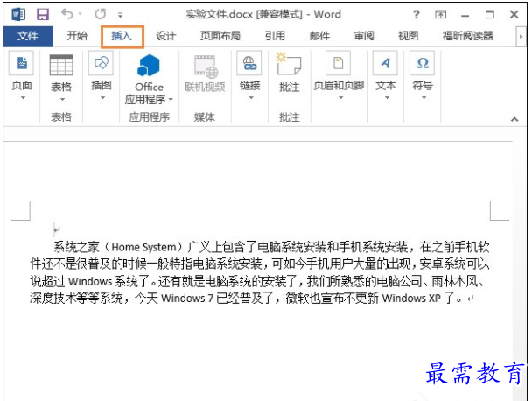Expand the 插图 dropdown arrow

(102, 98)
